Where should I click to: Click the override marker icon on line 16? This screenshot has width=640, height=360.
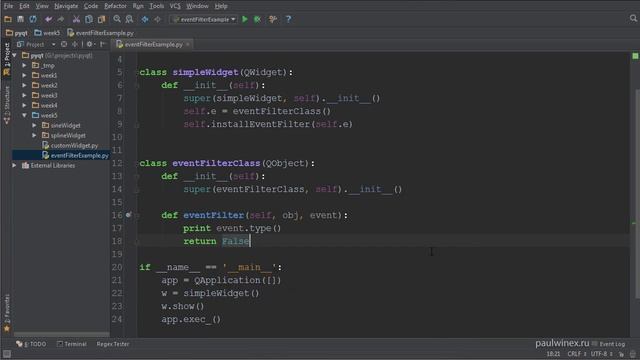point(129,215)
